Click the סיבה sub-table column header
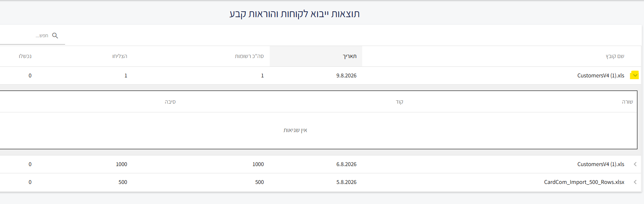Viewport: 644px width, 204px height. [x=170, y=102]
